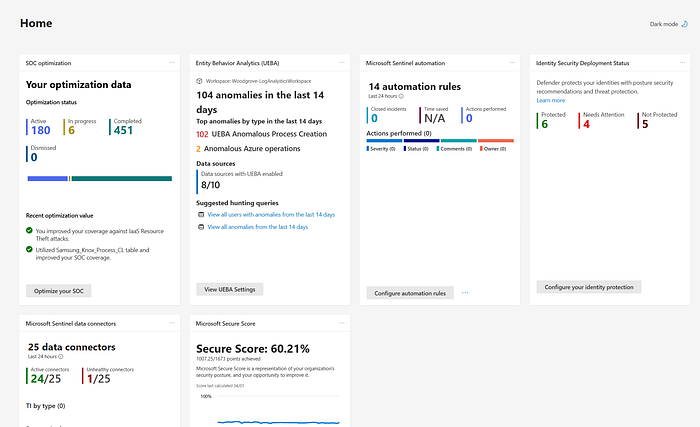700x427 pixels.
Task: Open Microsoft Sentinel automation card ellipsis menu
Action: (512, 63)
